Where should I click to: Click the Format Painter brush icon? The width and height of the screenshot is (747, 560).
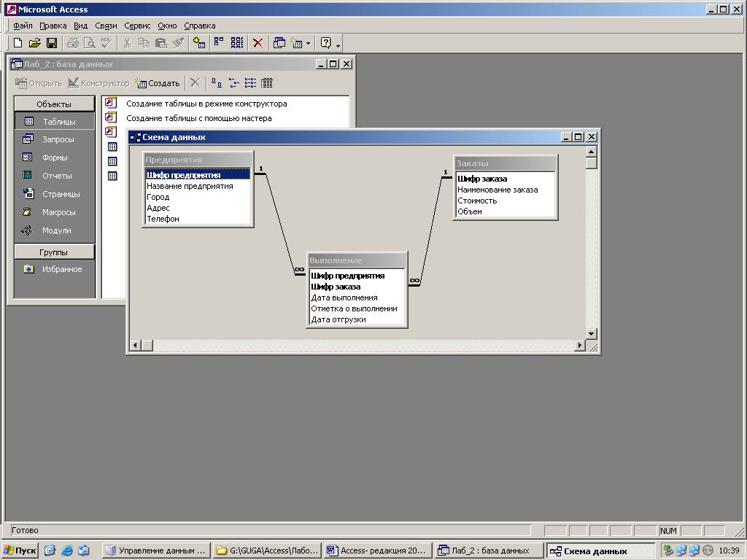178,43
